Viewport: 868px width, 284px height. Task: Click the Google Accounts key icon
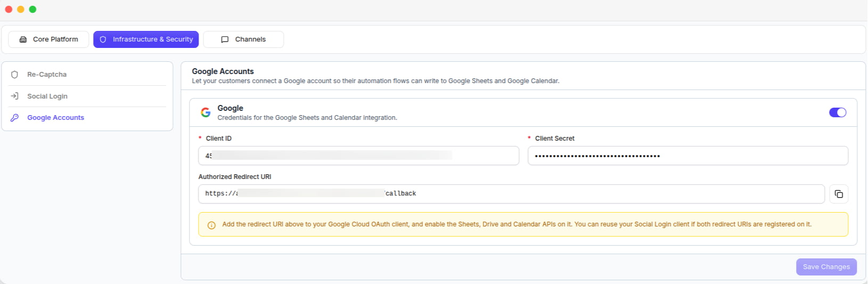tap(14, 118)
